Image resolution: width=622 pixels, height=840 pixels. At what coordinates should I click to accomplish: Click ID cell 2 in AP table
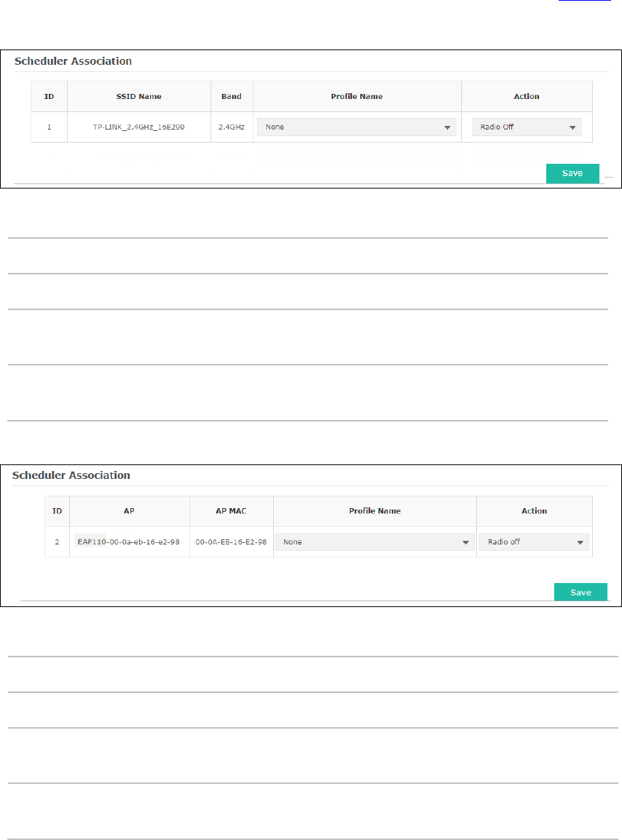point(57,542)
